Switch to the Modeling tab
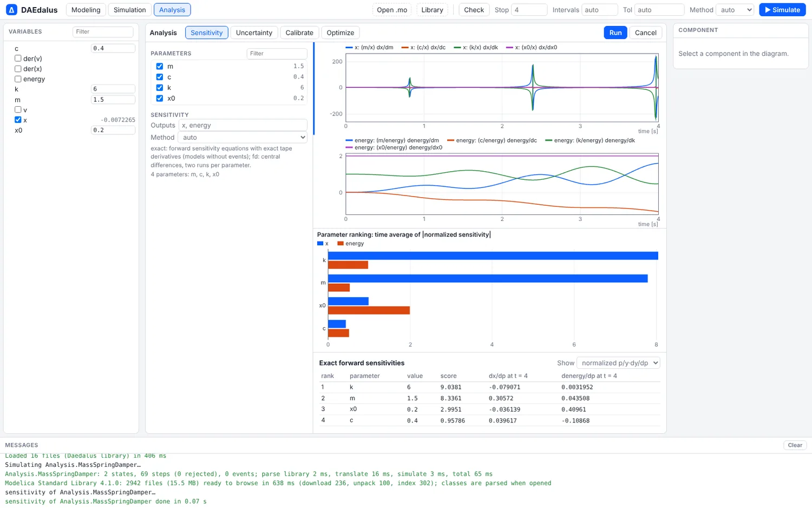The height and width of the screenshot is (508, 812). coord(86,10)
